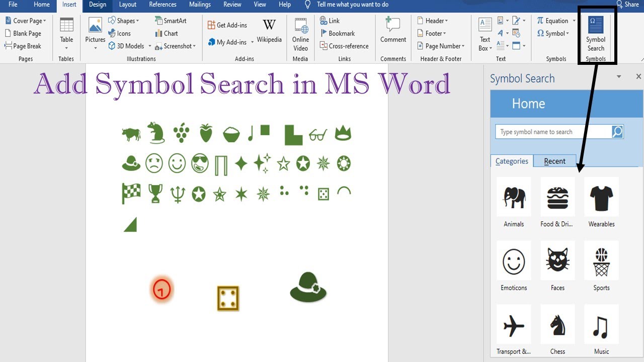Launch the Symbol Search add-in

click(x=596, y=34)
